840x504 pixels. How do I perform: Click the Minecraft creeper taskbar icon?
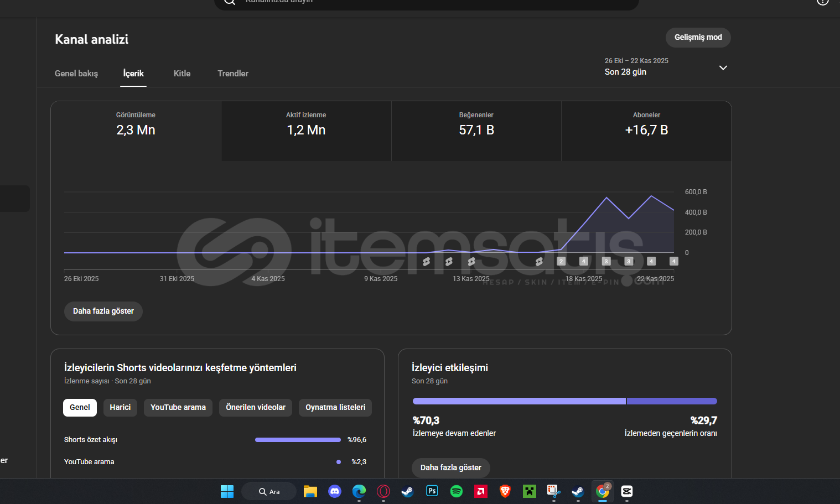[530, 491]
